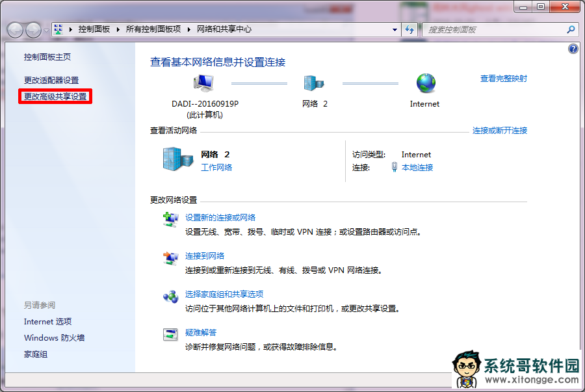The image size is (585, 392).
Task: Open 连接到网络 link
Action: 205,256
